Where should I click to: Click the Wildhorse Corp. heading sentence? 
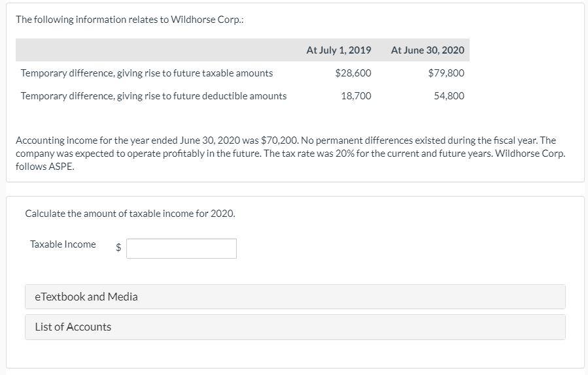pyautogui.click(x=130, y=20)
